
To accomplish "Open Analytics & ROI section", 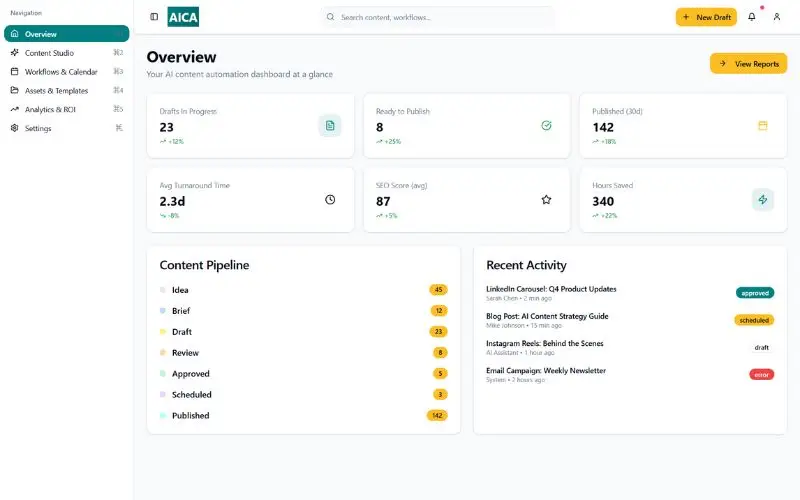I will pos(66,109).
